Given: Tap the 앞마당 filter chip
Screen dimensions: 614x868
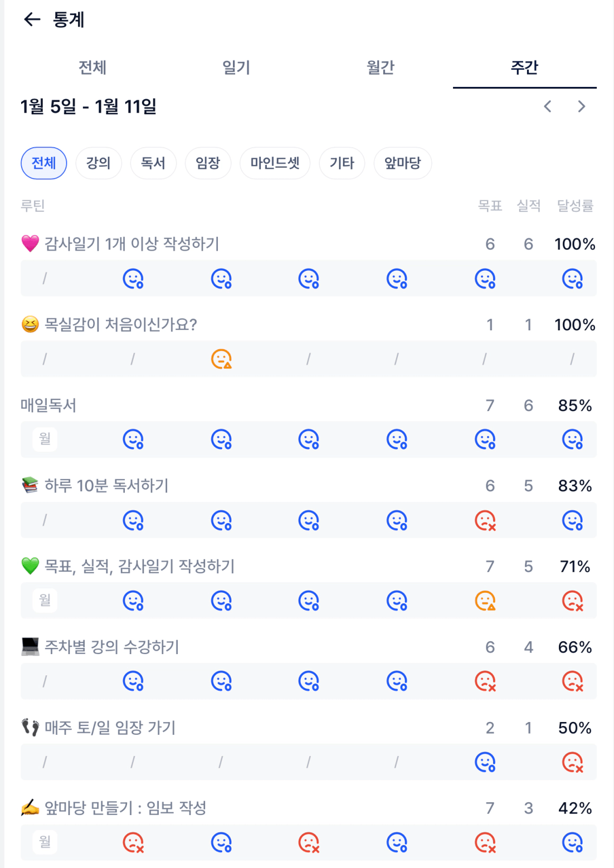Looking at the screenshot, I should (402, 163).
